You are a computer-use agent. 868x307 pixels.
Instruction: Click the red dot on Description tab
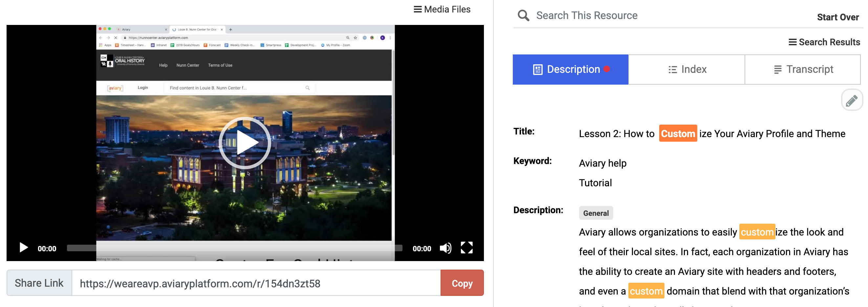607,69
